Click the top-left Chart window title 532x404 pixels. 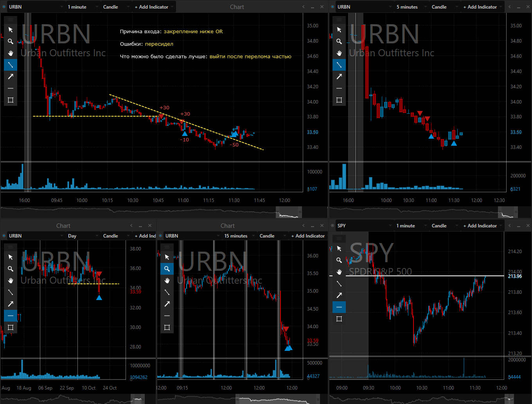coord(237,7)
